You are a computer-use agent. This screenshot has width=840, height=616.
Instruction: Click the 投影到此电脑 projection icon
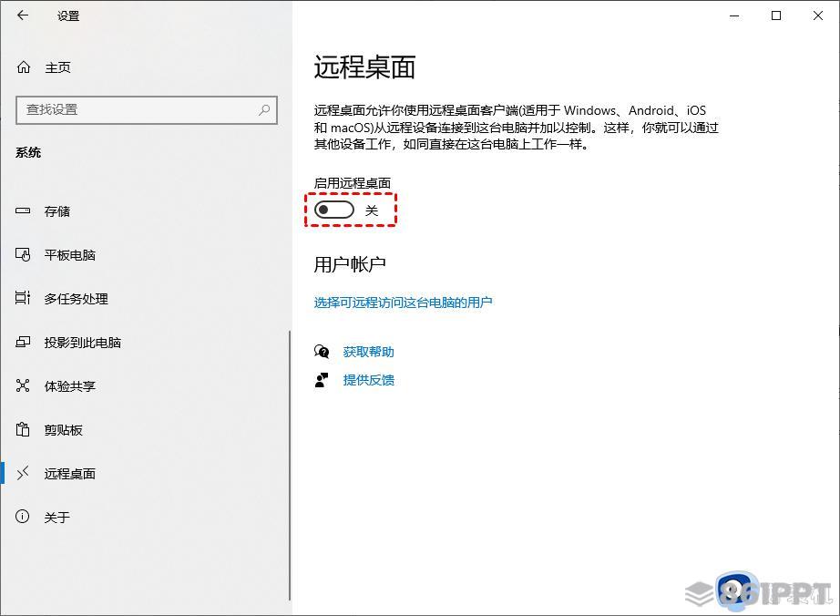23,342
